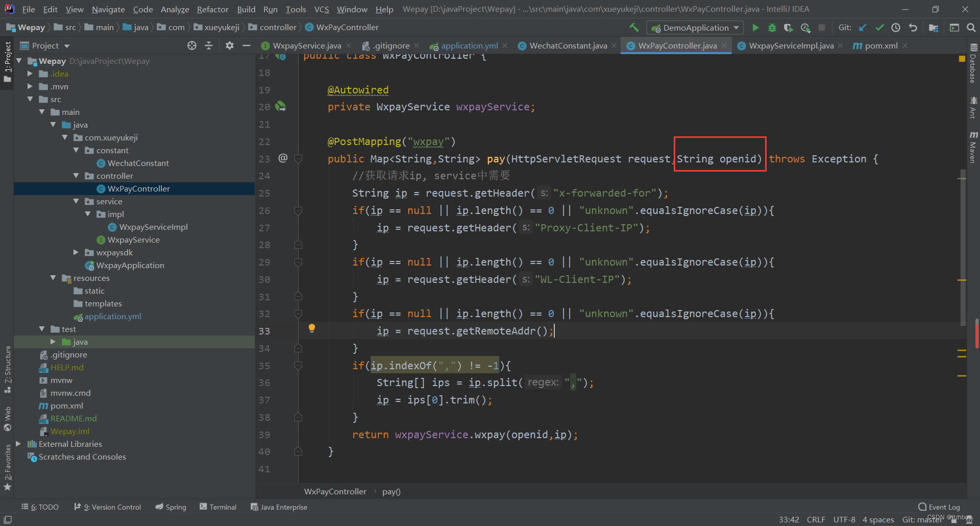
Task: Collapse the resources folder
Action: click(54, 278)
